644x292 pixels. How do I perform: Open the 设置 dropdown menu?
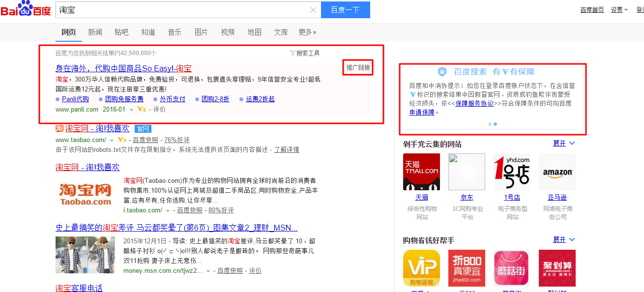619,10
